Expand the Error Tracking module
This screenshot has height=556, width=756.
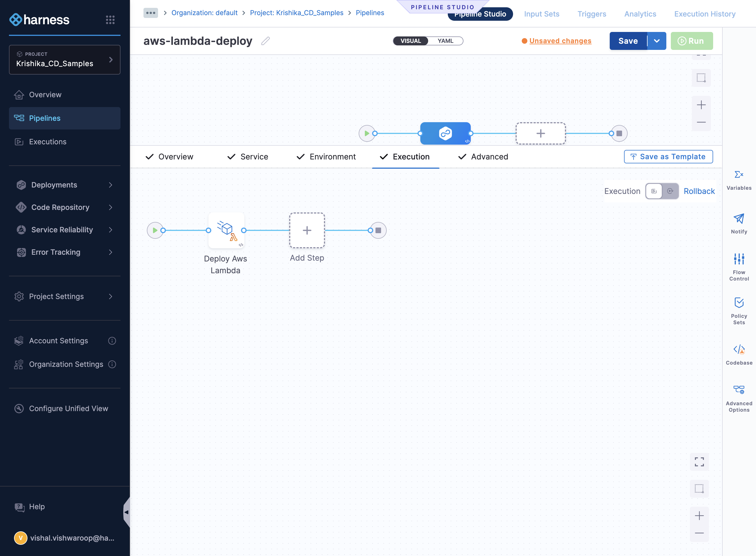click(x=65, y=252)
